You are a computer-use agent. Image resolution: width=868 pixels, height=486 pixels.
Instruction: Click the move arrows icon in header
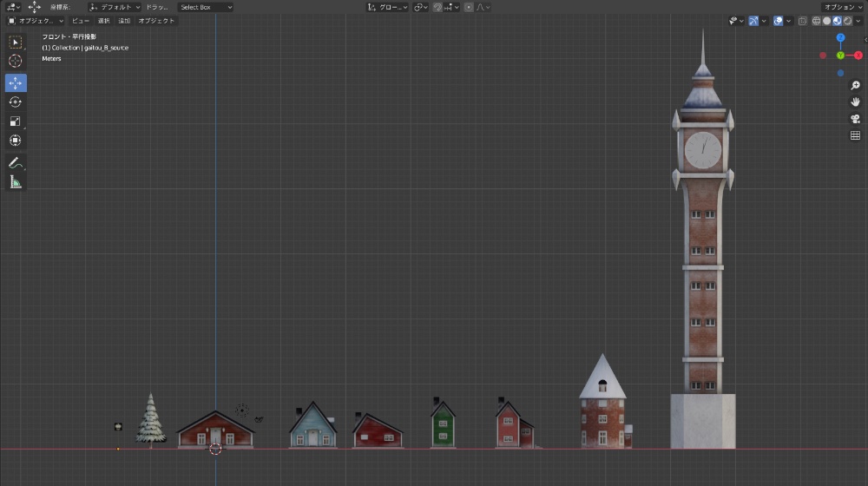[x=35, y=7]
